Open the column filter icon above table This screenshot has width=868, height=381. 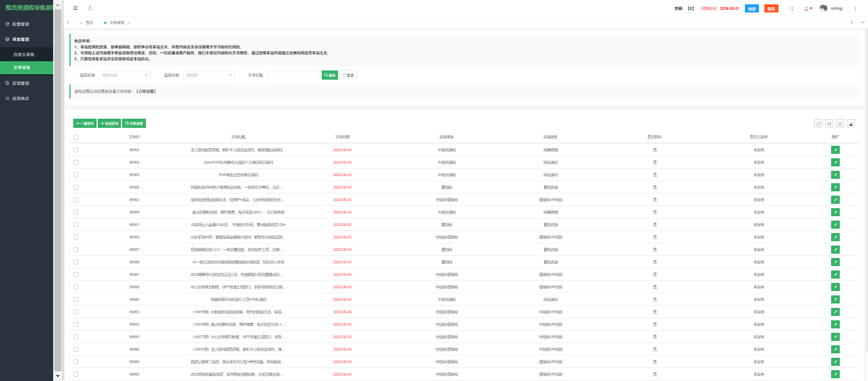[829, 124]
